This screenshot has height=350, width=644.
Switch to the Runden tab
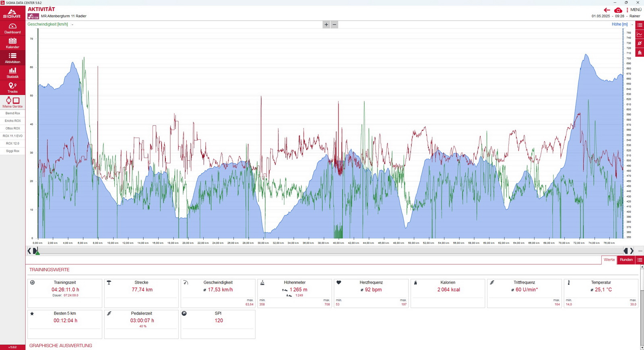pyautogui.click(x=626, y=260)
